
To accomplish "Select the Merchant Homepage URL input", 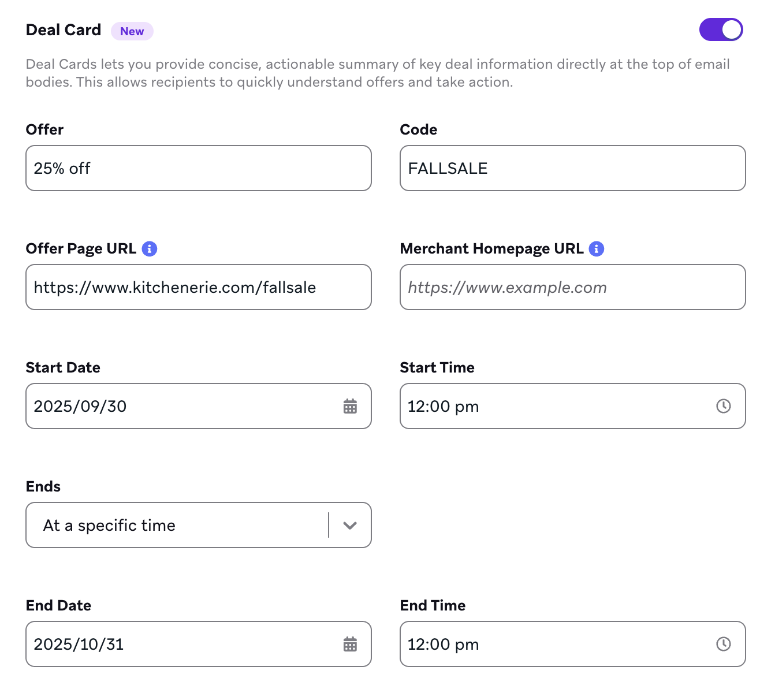I will point(572,287).
